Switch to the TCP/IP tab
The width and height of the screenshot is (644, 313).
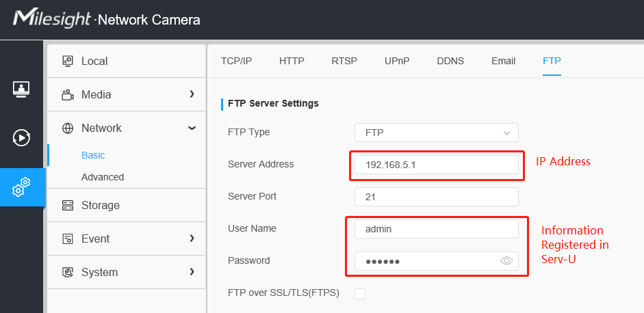click(x=236, y=61)
